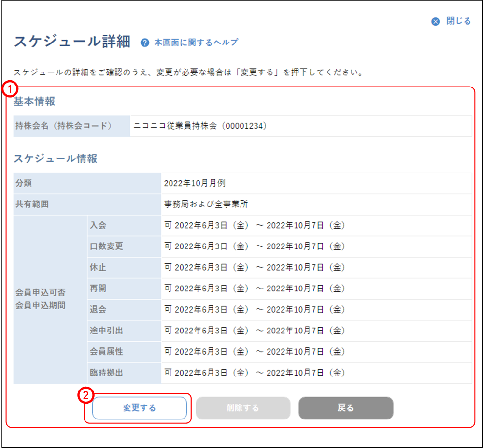Image resolution: width=483 pixels, height=448 pixels.
Task: Click the red circled number 2 marker
Action: coord(85,395)
